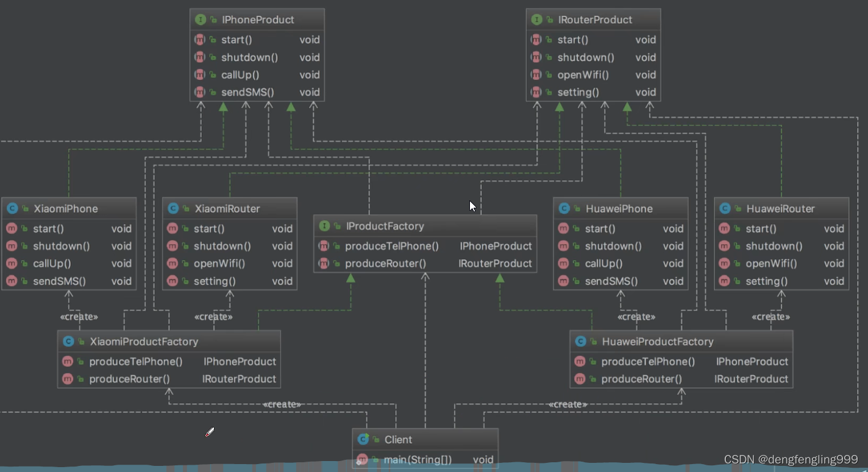Select the HuaweiProductFactory node title
Screen dimensions: 868x472
point(658,342)
